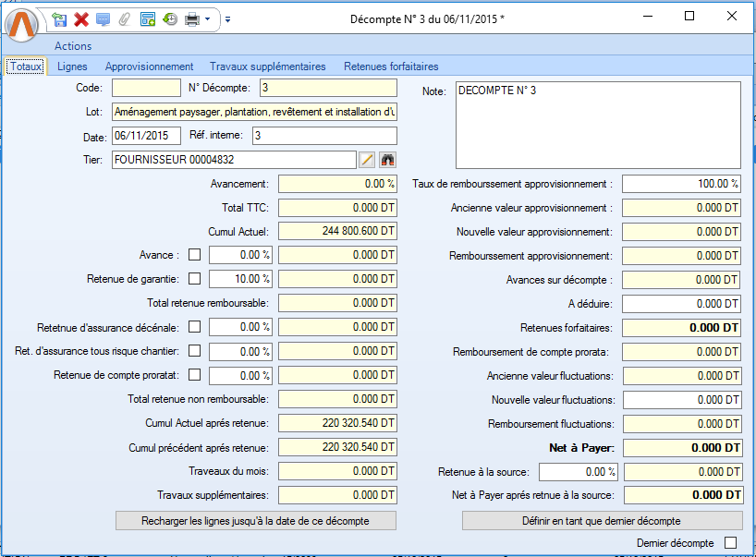
Task: Search Tier with the binoculars icon
Action: pyautogui.click(x=387, y=160)
